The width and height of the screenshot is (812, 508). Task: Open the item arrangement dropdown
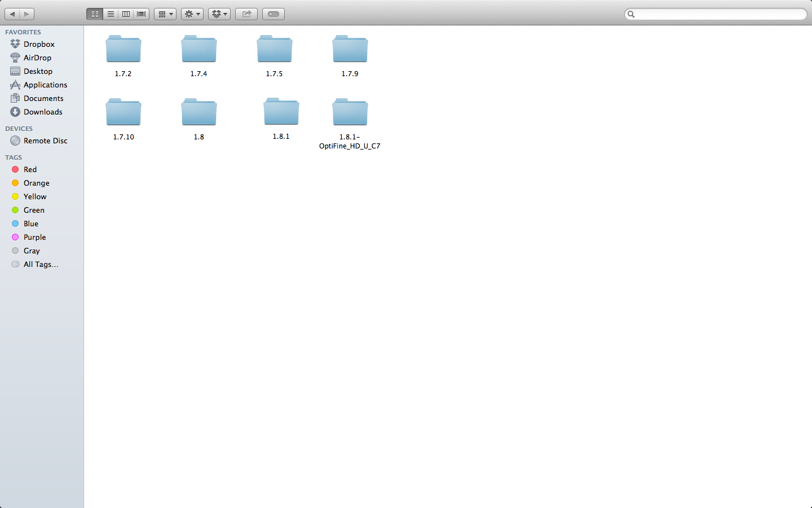click(x=165, y=14)
